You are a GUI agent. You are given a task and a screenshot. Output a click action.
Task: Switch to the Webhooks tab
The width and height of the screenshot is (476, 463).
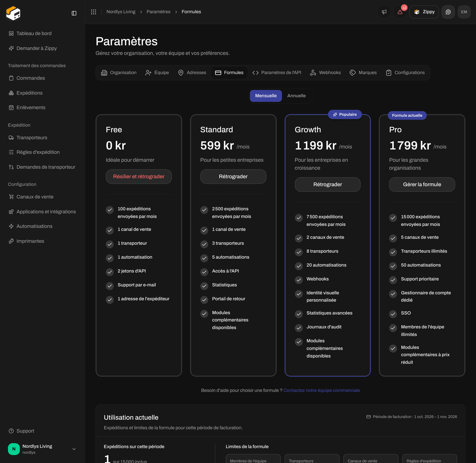325,73
